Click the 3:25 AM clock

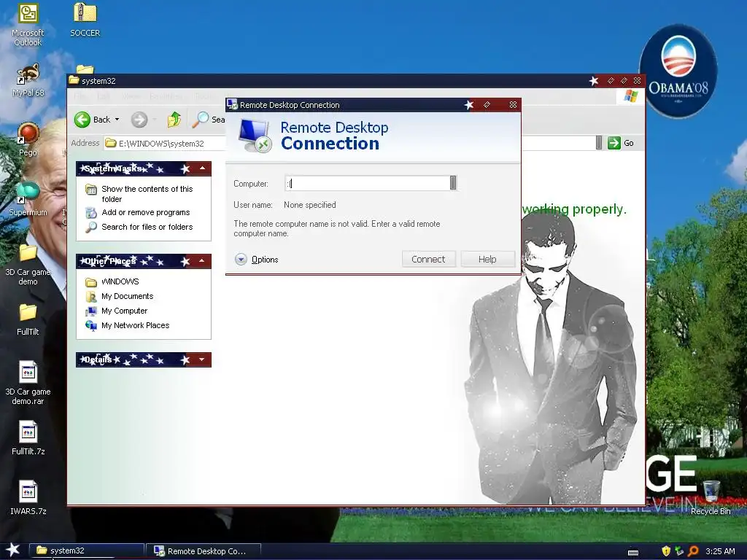[x=720, y=551]
